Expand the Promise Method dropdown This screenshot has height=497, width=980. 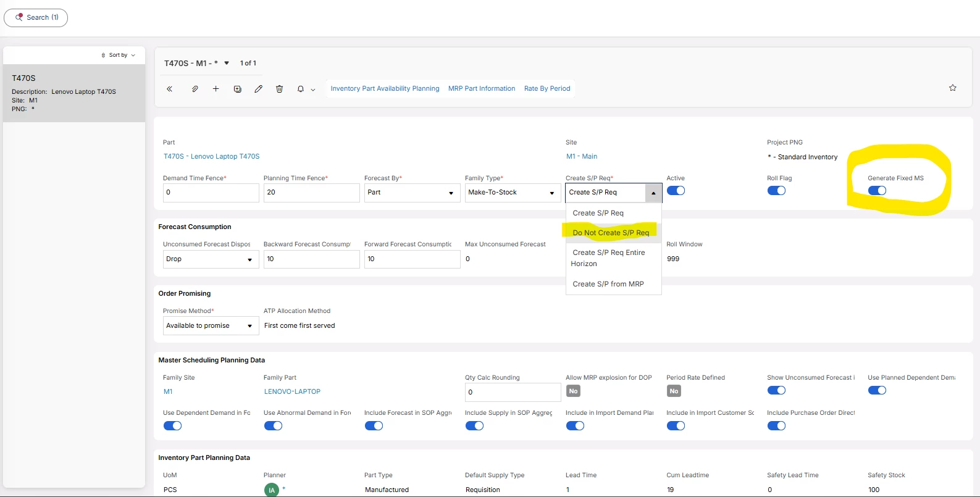tap(211, 326)
